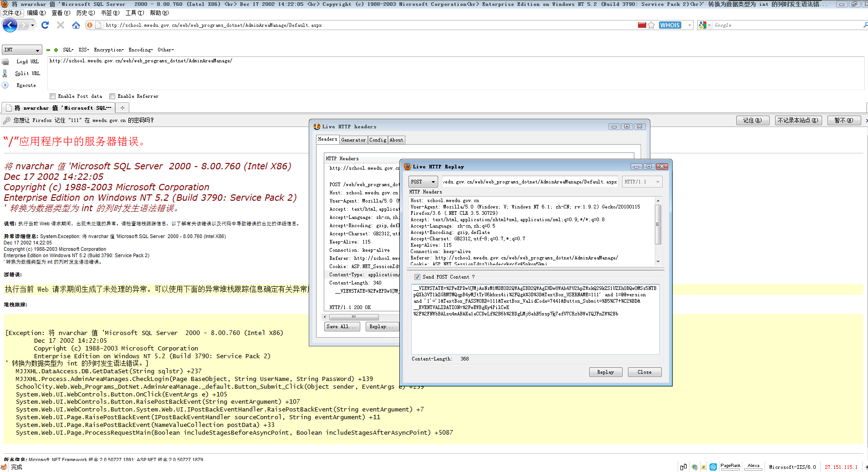Viewport: 868px width, 472px height.
Task: Open the WHOIS dropdown arrow
Action: [x=689, y=25]
